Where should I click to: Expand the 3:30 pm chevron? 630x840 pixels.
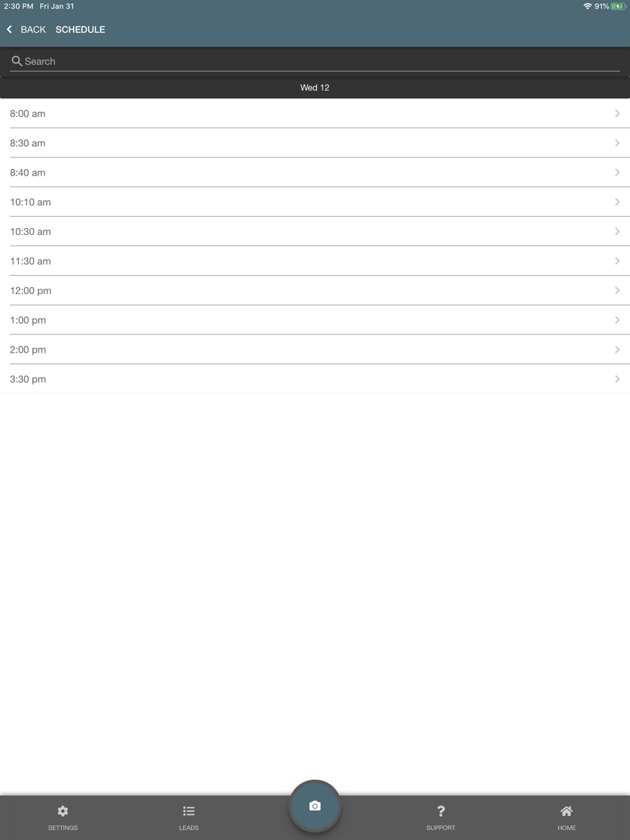[617, 379]
